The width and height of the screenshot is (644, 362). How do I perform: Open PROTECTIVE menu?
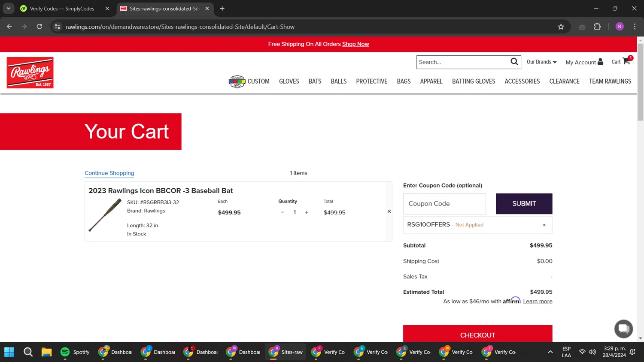371,81
